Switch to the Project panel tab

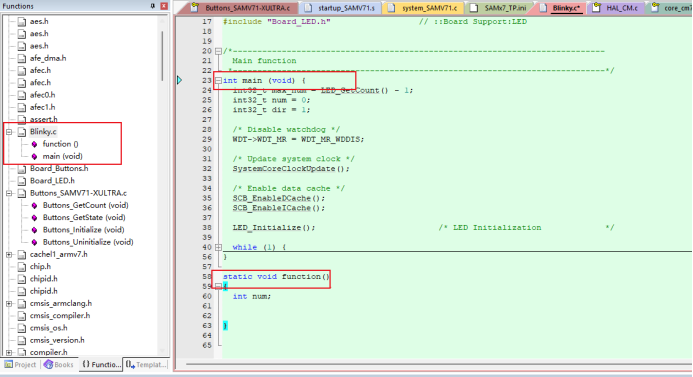coord(20,365)
